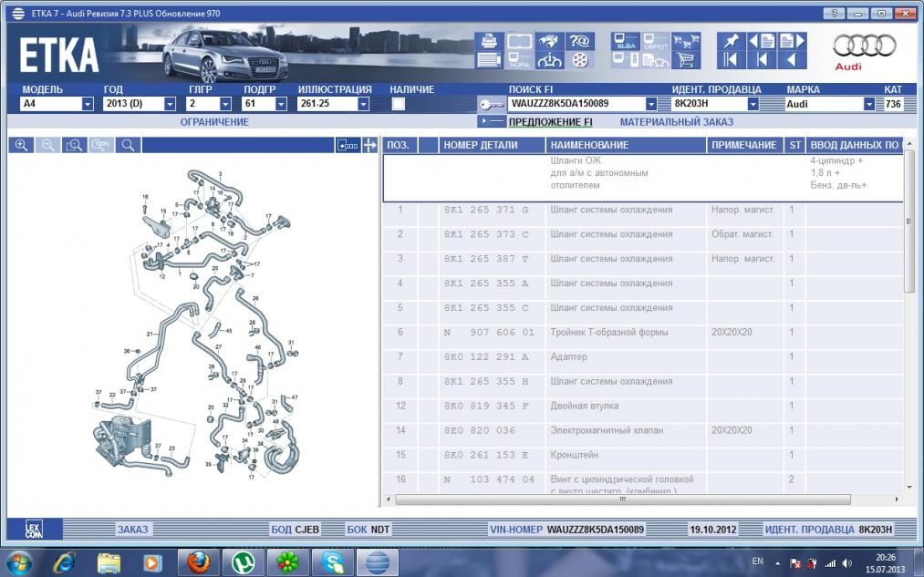Jump to first entry double-bar arrow icon

[732, 59]
